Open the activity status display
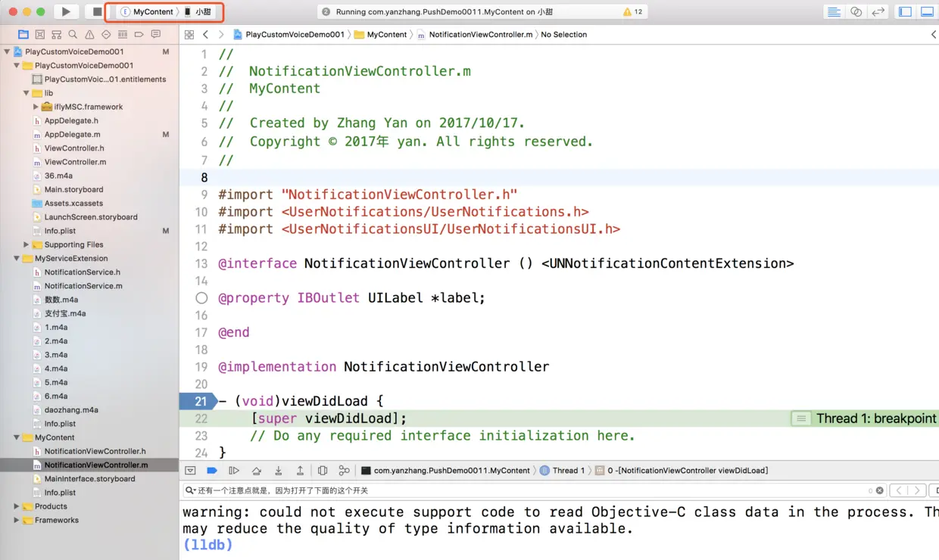 pyautogui.click(x=482, y=12)
